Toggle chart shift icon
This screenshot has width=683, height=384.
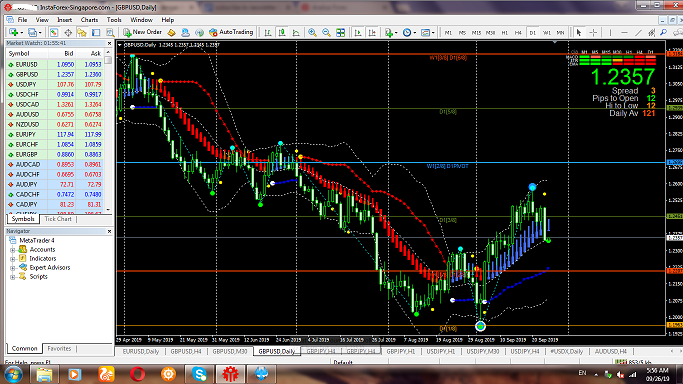372,33
